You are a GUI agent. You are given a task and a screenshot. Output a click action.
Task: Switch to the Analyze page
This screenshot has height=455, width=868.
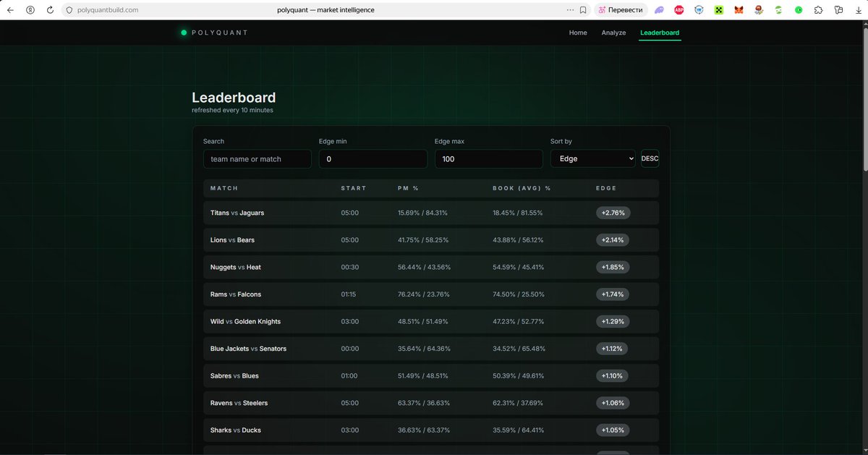613,33
